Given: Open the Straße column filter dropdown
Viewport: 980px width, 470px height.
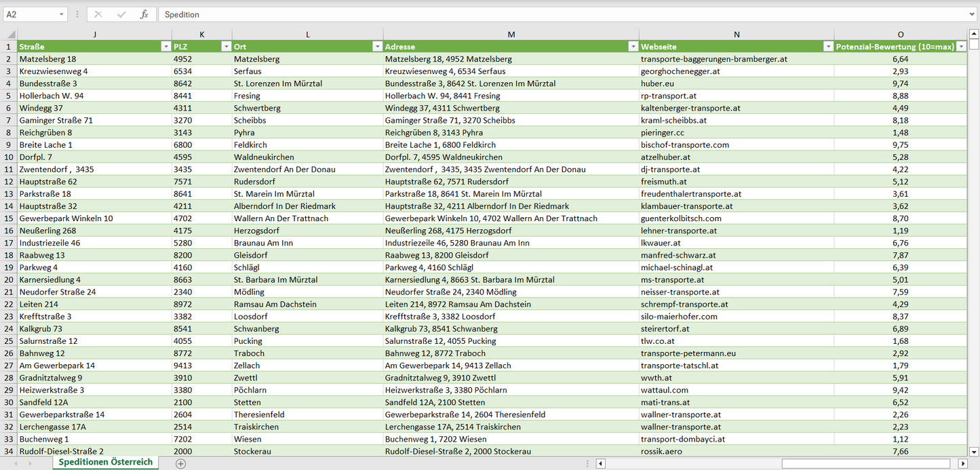Looking at the screenshot, I should pos(165,47).
